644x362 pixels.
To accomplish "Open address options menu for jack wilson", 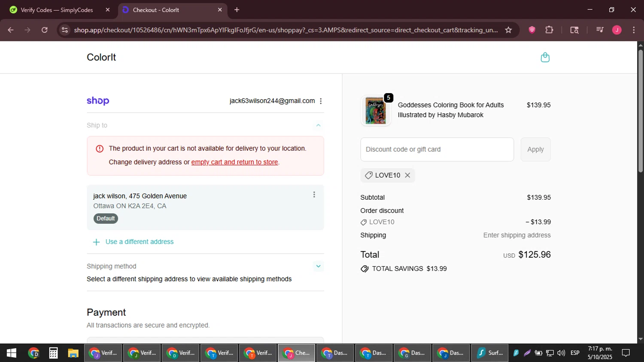I will tap(314, 195).
